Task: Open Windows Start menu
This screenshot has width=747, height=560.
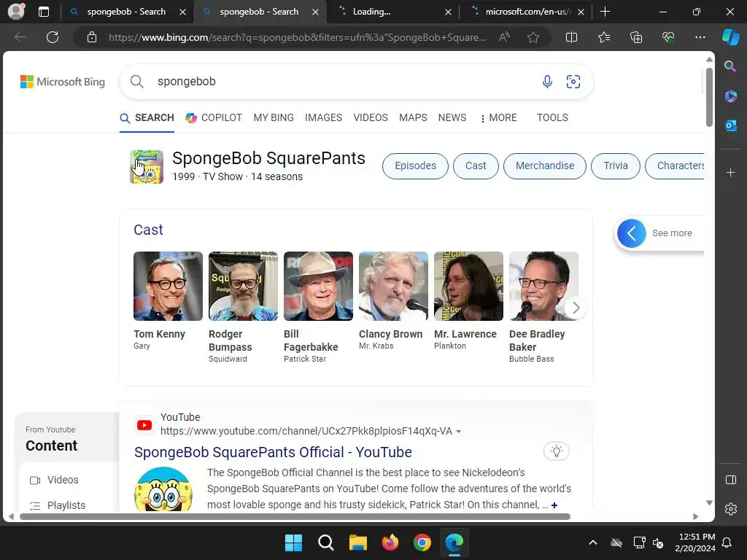Action: click(x=293, y=542)
